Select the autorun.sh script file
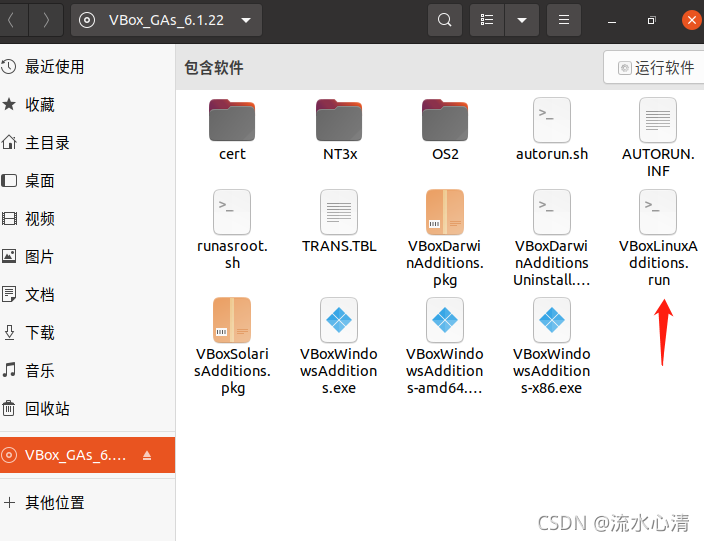The image size is (704, 541). 552,130
